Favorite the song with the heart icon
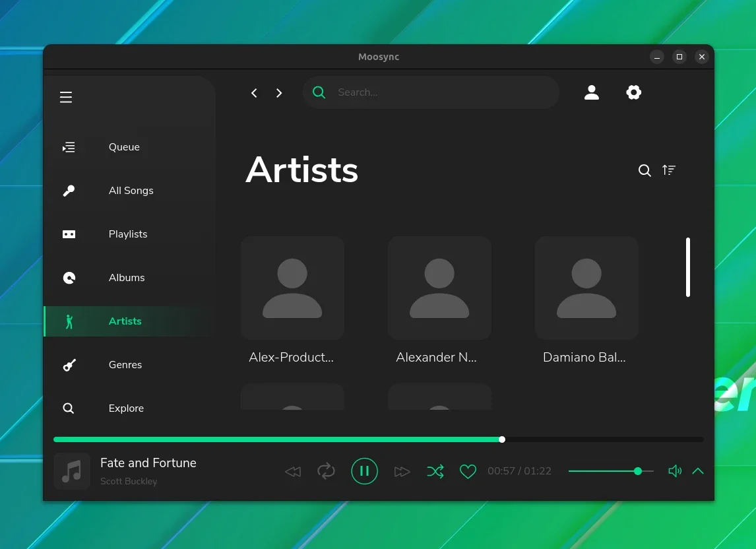Image resolution: width=756 pixels, height=549 pixels. (x=468, y=471)
